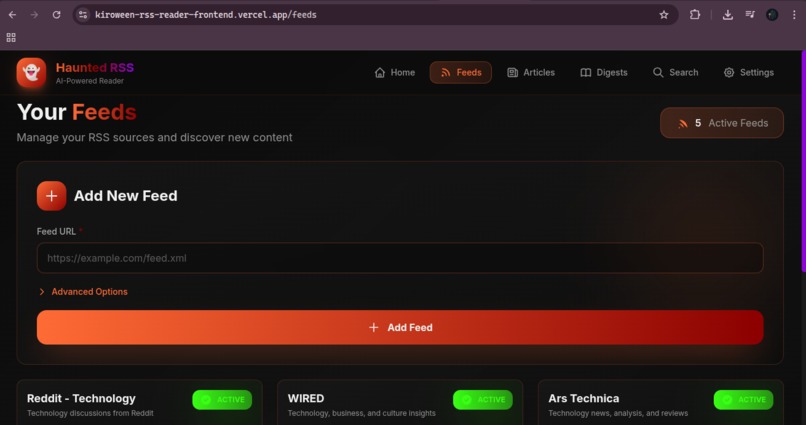Image resolution: width=806 pixels, height=425 pixels.
Task: Click the Your Feeds heading
Action: [77, 112]
